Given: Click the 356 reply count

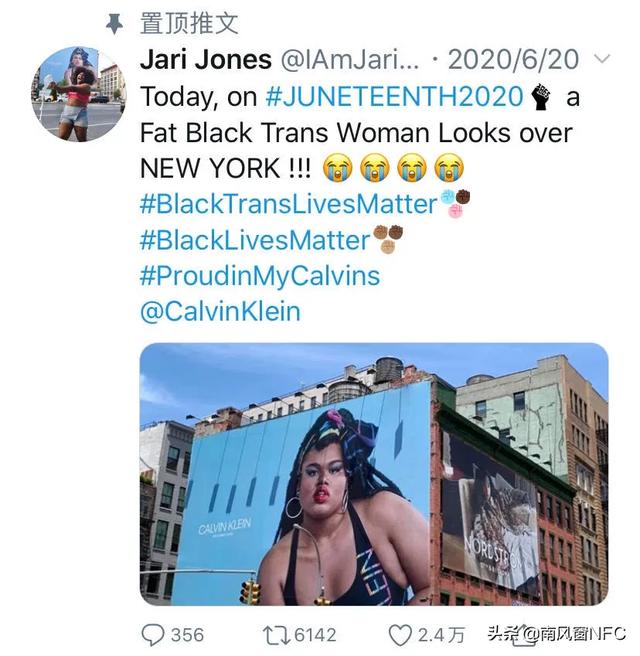Looking at the screenshot, I should [187, 635].
